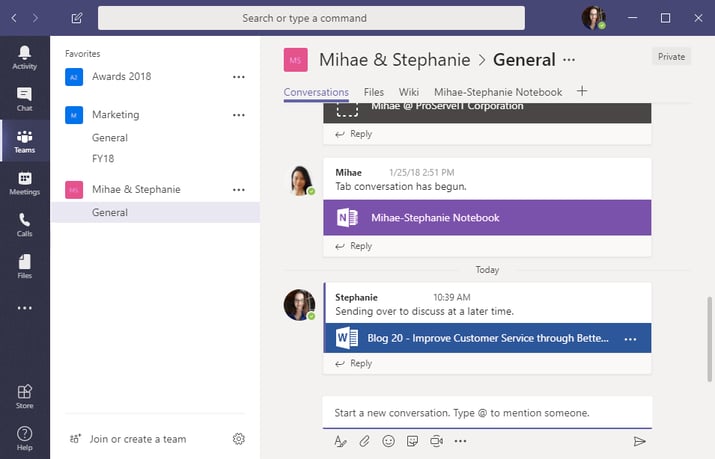Click the MS team avatar in header

pyautogui.click(x=295, y=60)
